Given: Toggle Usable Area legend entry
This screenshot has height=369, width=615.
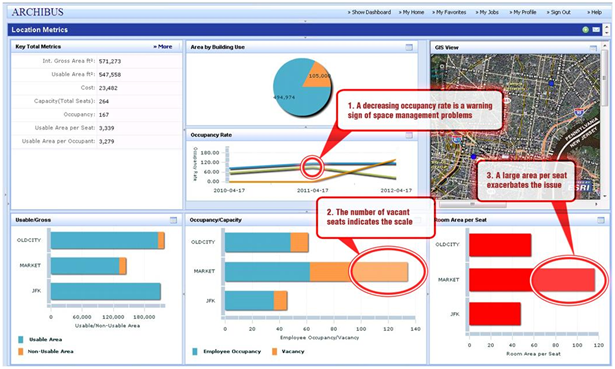Looking at the screenshot, I should point(45,340).
